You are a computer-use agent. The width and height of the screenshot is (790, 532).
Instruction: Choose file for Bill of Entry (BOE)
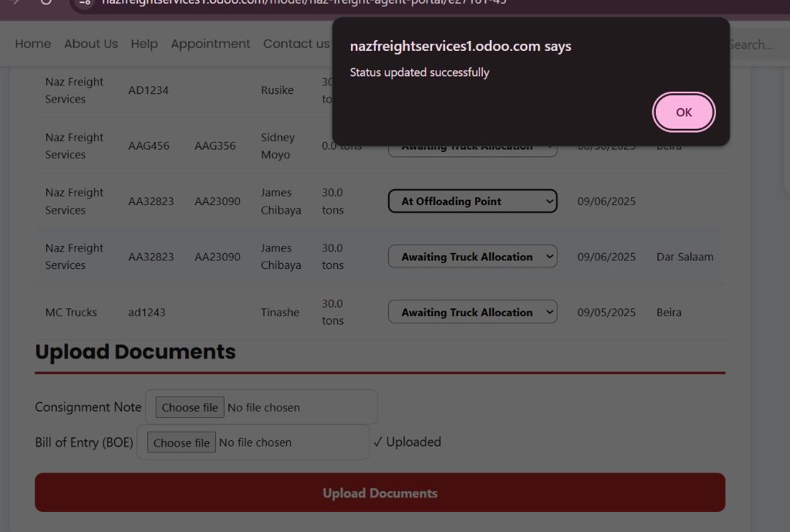[181, 443]
